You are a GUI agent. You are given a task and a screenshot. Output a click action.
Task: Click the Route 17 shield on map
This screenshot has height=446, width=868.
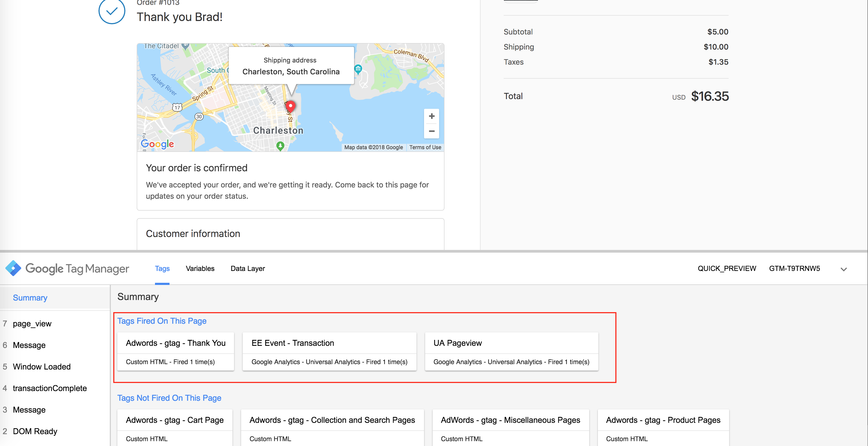pos(177,108)
